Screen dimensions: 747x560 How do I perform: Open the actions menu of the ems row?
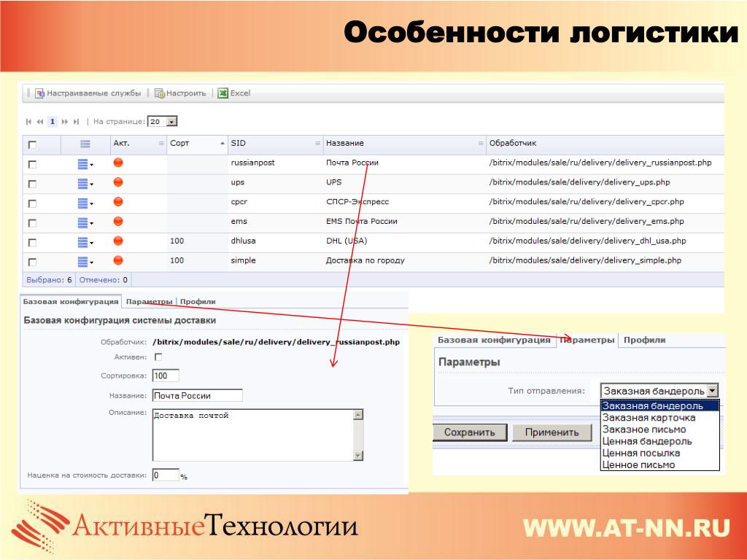pos(85,223)
